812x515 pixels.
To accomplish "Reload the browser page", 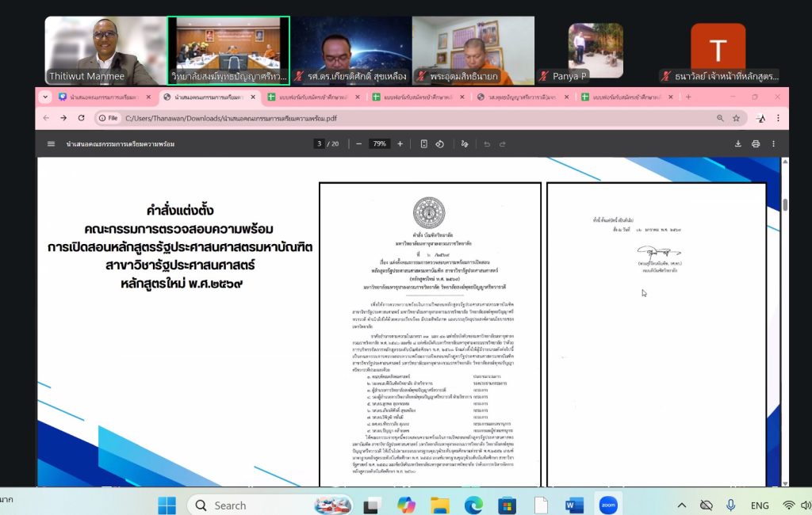I will coord(81,118).
